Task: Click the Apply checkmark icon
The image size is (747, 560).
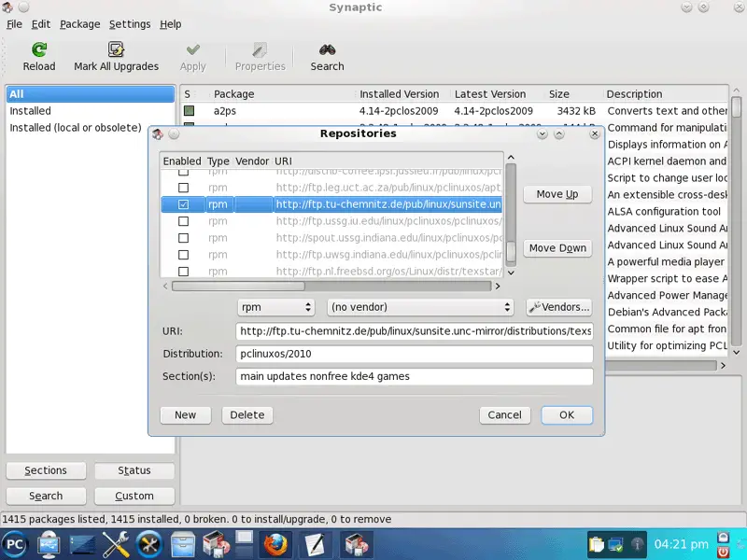Action: (193, 49)
